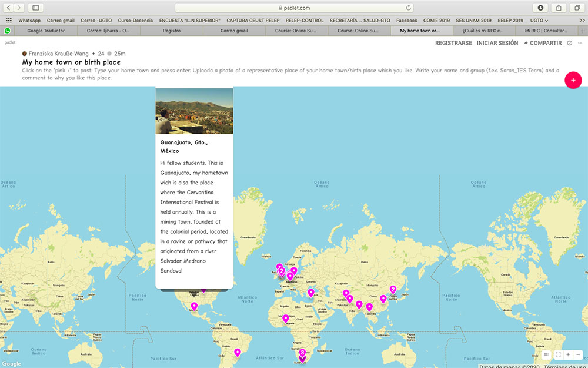Switch to the Google Traductor tab

click(x=46, y=31)
